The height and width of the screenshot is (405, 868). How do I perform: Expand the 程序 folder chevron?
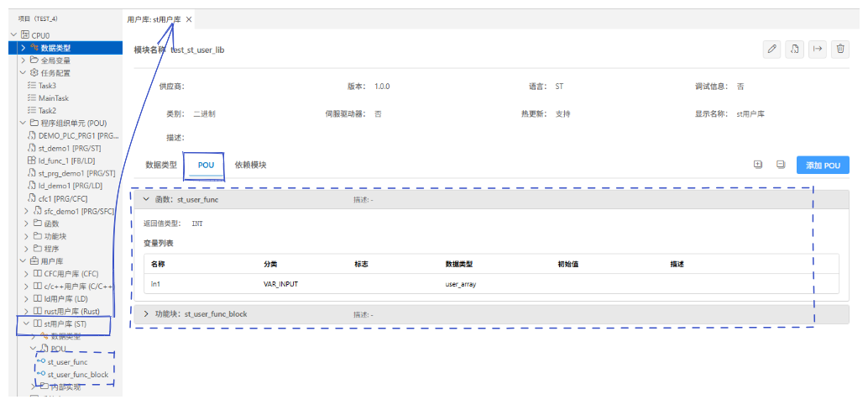coord(27,248)
